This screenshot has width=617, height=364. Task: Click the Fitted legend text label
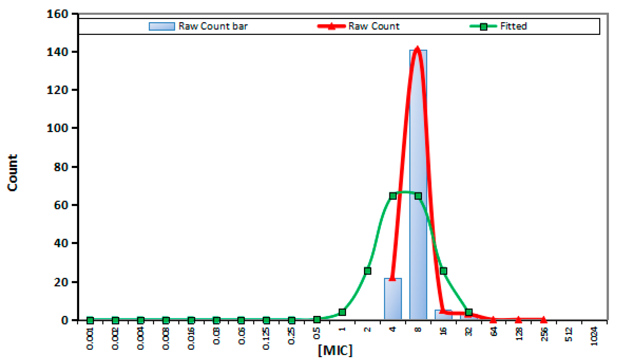pos(513,26)
